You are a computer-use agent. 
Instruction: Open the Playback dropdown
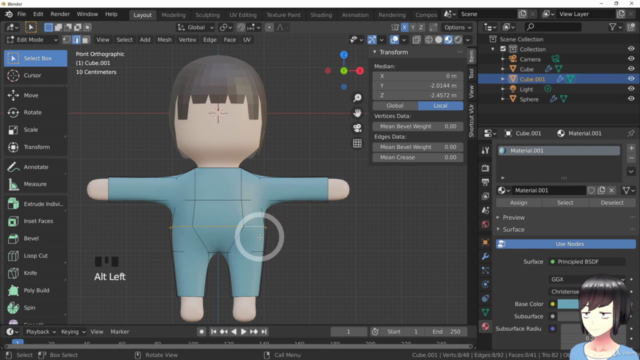coord(40,332)
